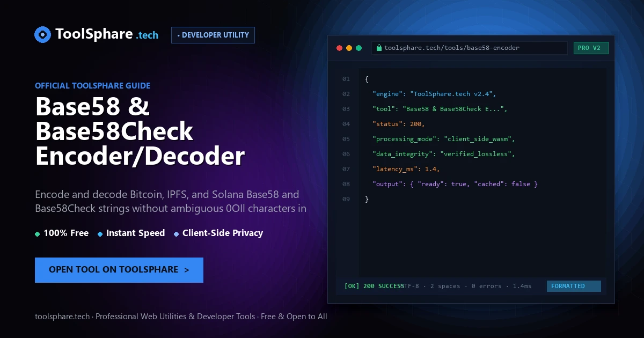Image resolution: width=644 pixels, height=338 pixels.
Task: Click the yellow window dot in mock browser
Action: tap(349, 48)
